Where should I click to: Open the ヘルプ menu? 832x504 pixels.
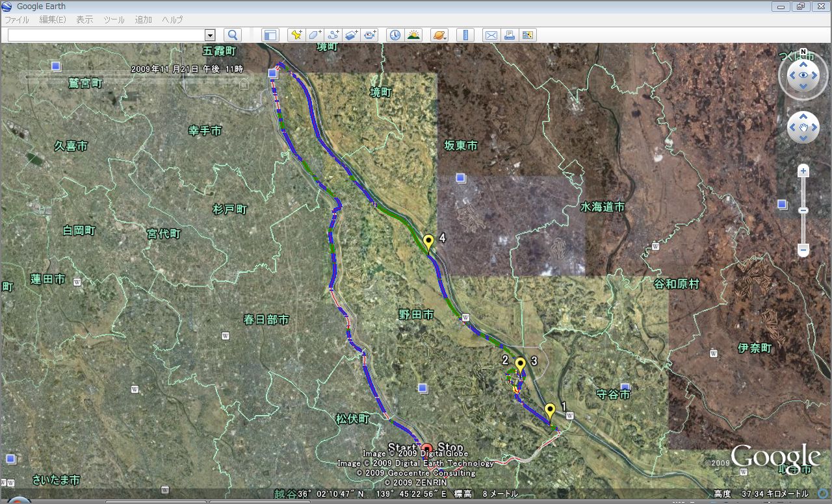tap(172, 20)
